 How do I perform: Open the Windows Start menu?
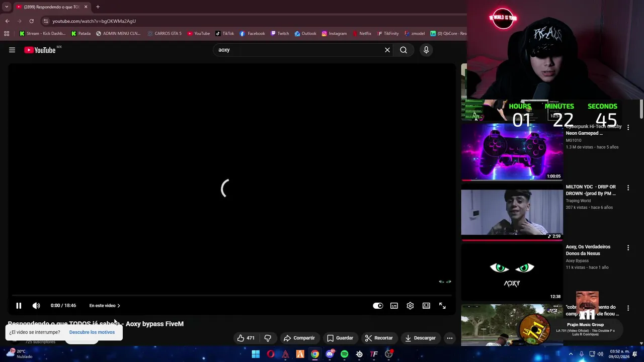coord(256,354)
